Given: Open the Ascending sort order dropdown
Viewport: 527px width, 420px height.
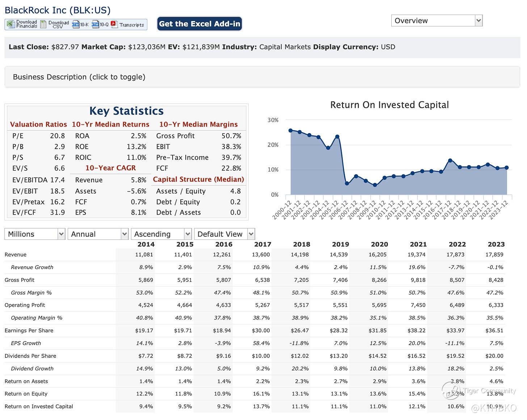Looking at the screenshot, I should [161, 234].
